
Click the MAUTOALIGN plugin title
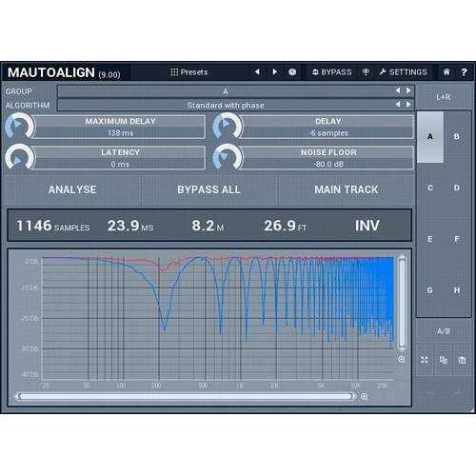pyautogui.click(x=51, y=72)
